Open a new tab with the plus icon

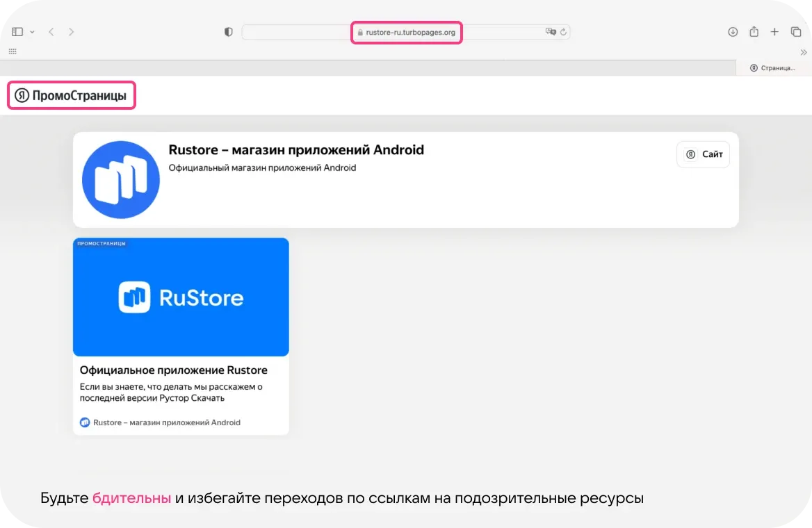774,31
